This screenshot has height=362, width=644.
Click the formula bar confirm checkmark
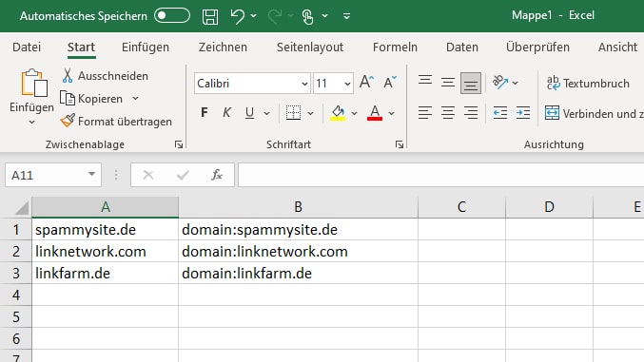(183, 175)
